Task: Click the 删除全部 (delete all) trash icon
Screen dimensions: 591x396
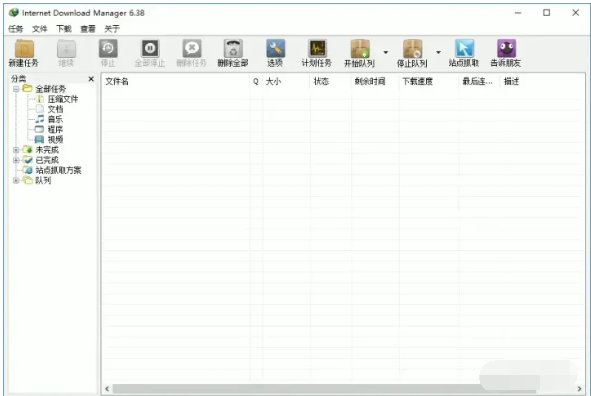Action: coord(233,49)
